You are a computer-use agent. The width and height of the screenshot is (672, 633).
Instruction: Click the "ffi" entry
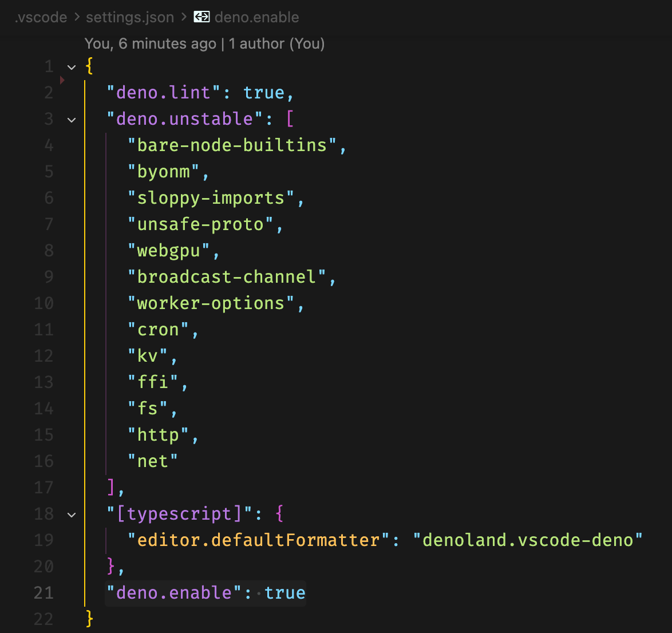[153, 382]
